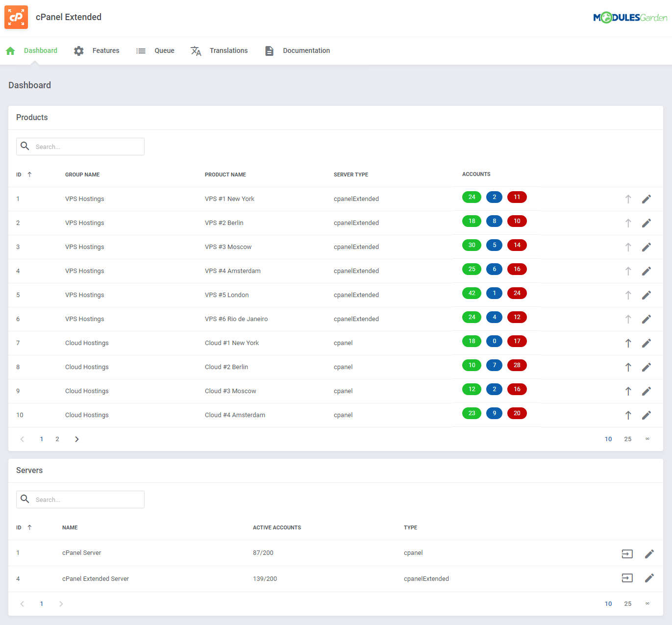672x625 pixels.
Task: Edit product Cloud #1 New York
Action: (647, 343)
